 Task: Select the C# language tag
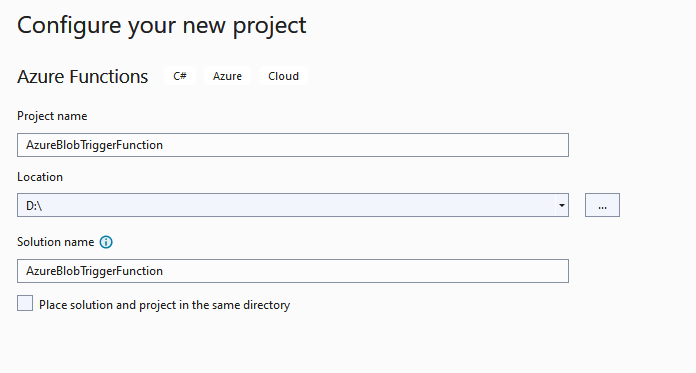pos(180,76)
